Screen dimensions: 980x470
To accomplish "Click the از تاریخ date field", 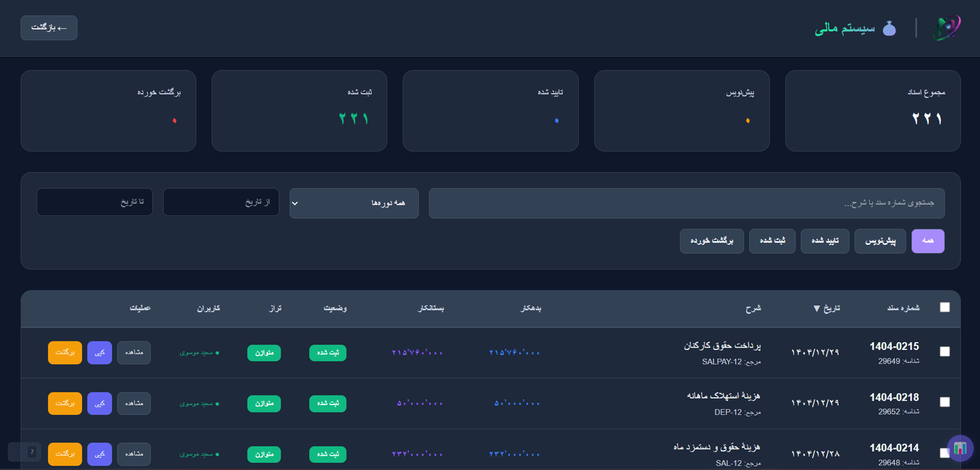I will pos(221,202).
